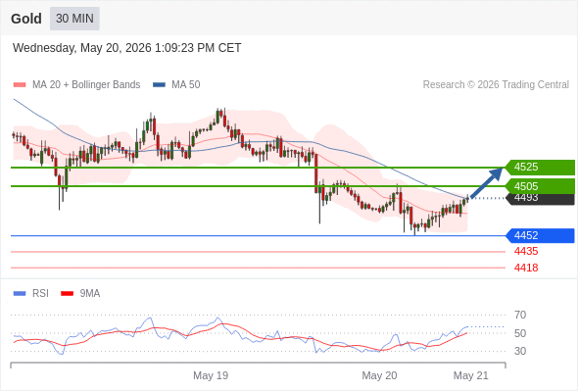This screenshot has height=392, width=578.
Task: Click the Trading Central research credit
Action: point(496,85)
